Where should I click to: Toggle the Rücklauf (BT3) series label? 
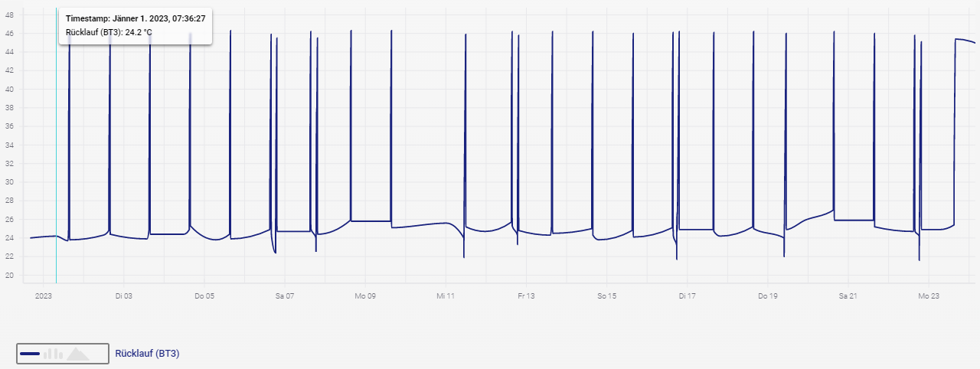(147, 354)
